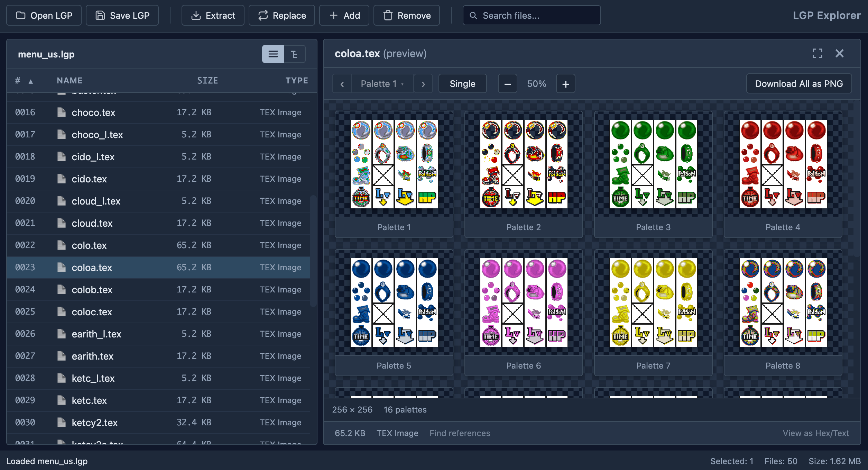Zoom in the preview

[566, 84]
